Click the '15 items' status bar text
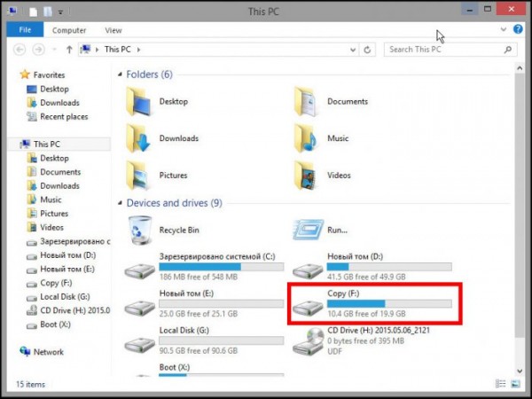This screenshot has height=399, width=532. pyautogui.click(x=30, y=384)
